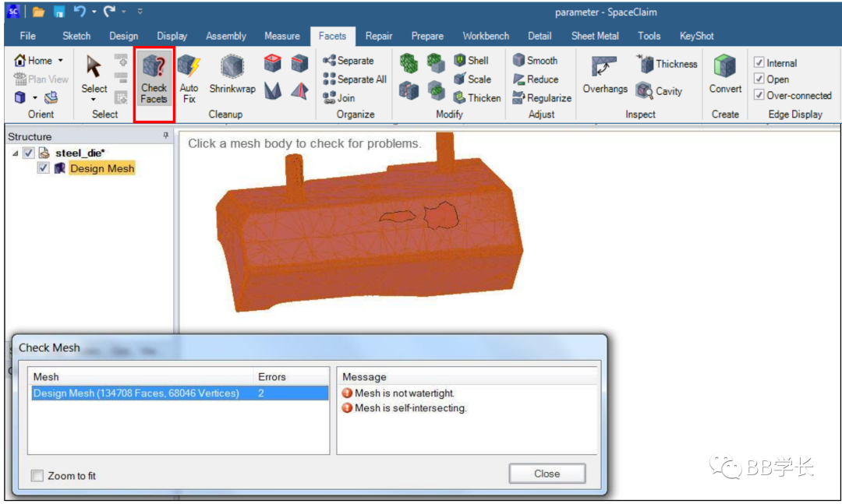
Task: Switch to the Measure tab
Action: [282, 36]
